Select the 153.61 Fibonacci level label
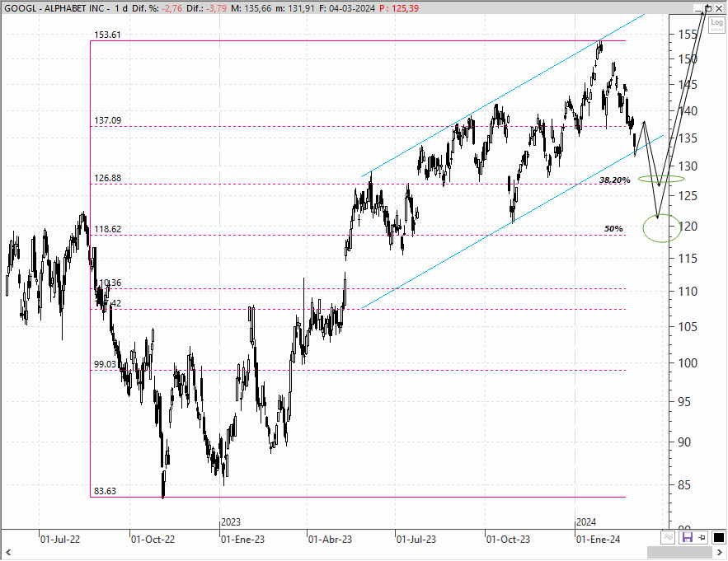Viewport: 728px width, 561px height. pyautogui.click(x=107, y=35)
